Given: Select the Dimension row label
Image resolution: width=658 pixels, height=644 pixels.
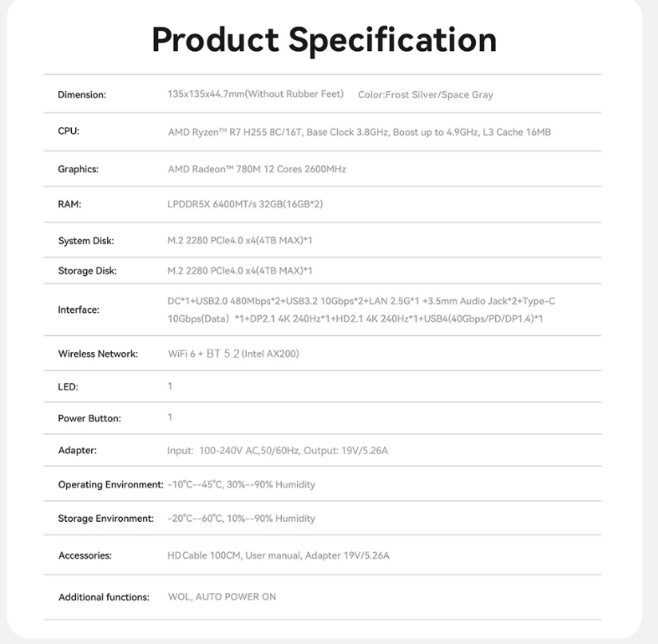Looking at the screenshot, I should coord(81,95).
